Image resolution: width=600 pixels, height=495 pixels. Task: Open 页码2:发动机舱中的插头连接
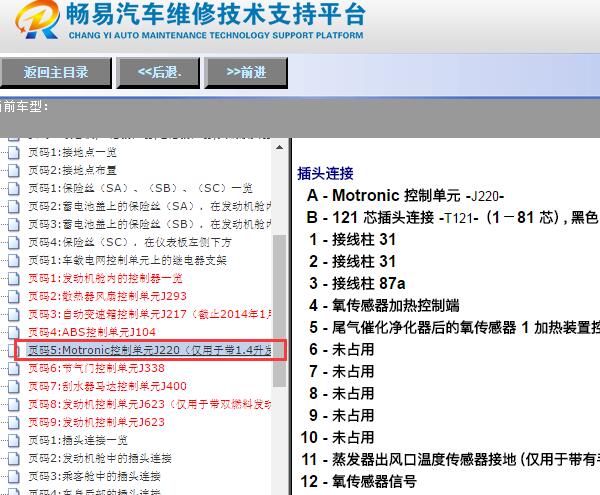click(x=100, y=458)
